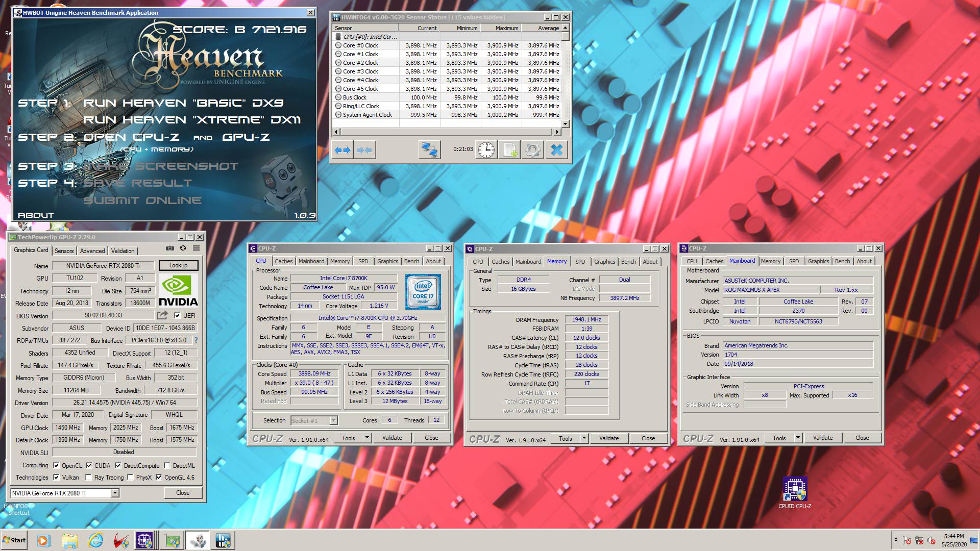This screenshot has width=980, height=551.
Task: Click the Current column header in HWiNFO
Action: pyautogui.click(x=419, y=28)
